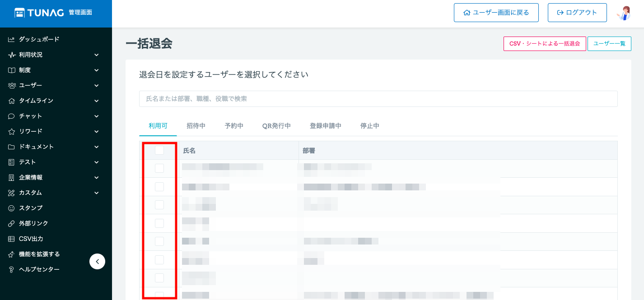This screenshot has width=644, height=300.
Task: Switch to the 停止中 tab
Action: pyautogui.click(x=370, y=126)
